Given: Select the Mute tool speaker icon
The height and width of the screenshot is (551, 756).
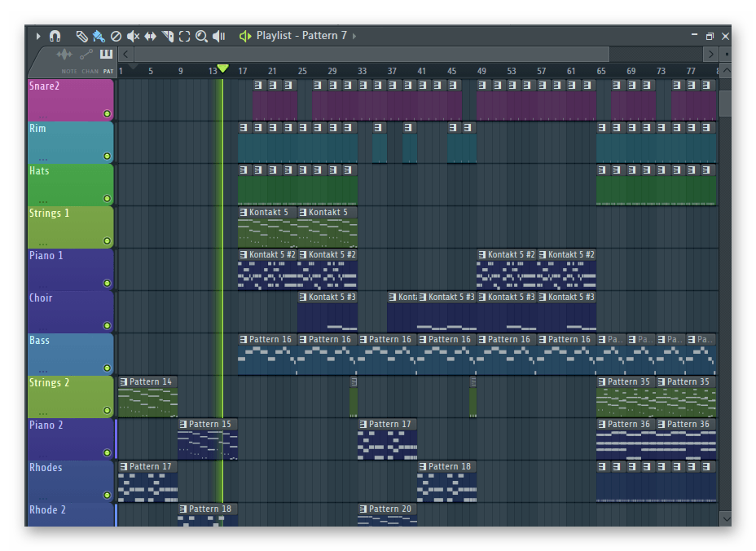Looking at the screenshot, I should (x=133, y=36).
